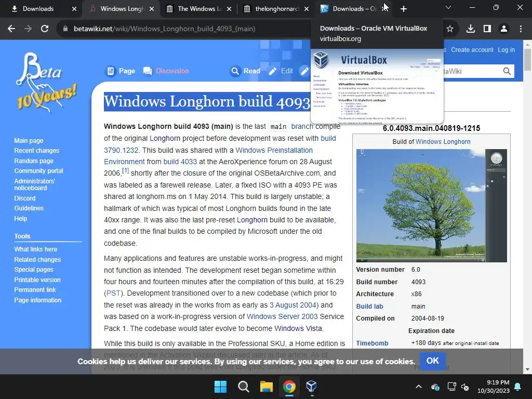Open Administrators' noticeboard link
Viewport: 532px width, 399px height.
pos(35,184)
